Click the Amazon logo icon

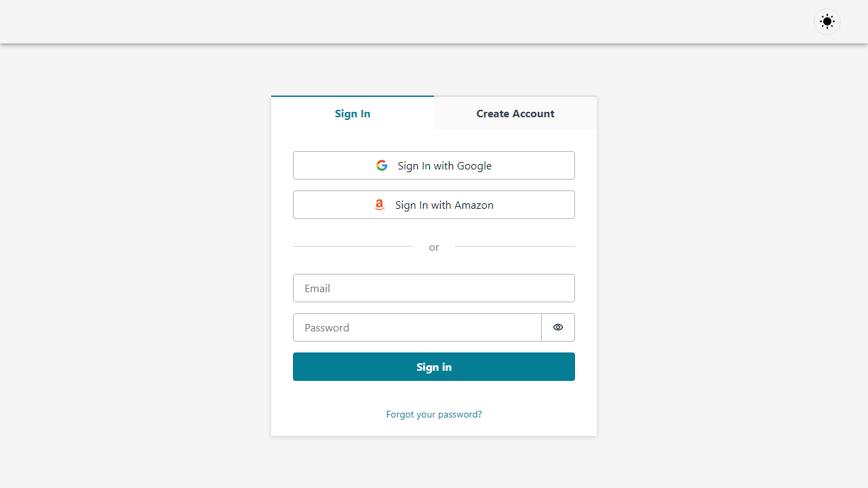[380, 205]
